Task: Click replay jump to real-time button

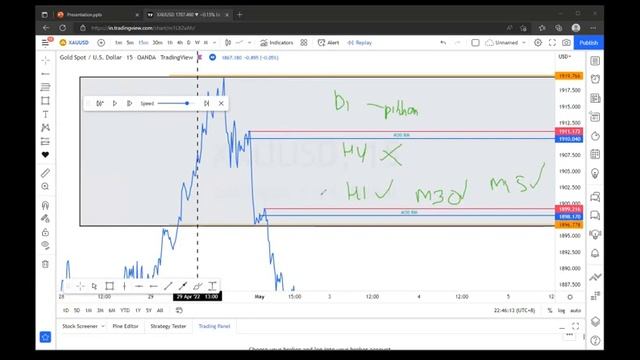Action: click(207, 103)
